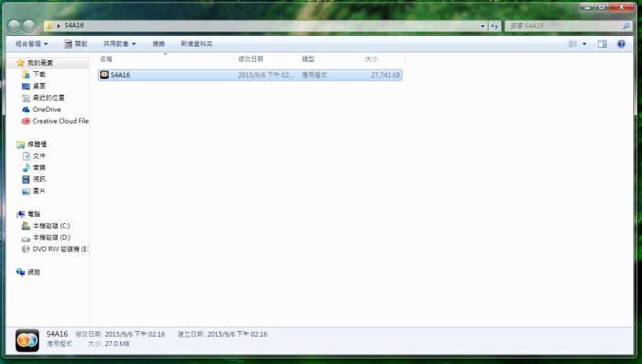
Task: Click 燒錄 (Burn) in the toolbar
Action: (158, 44)
